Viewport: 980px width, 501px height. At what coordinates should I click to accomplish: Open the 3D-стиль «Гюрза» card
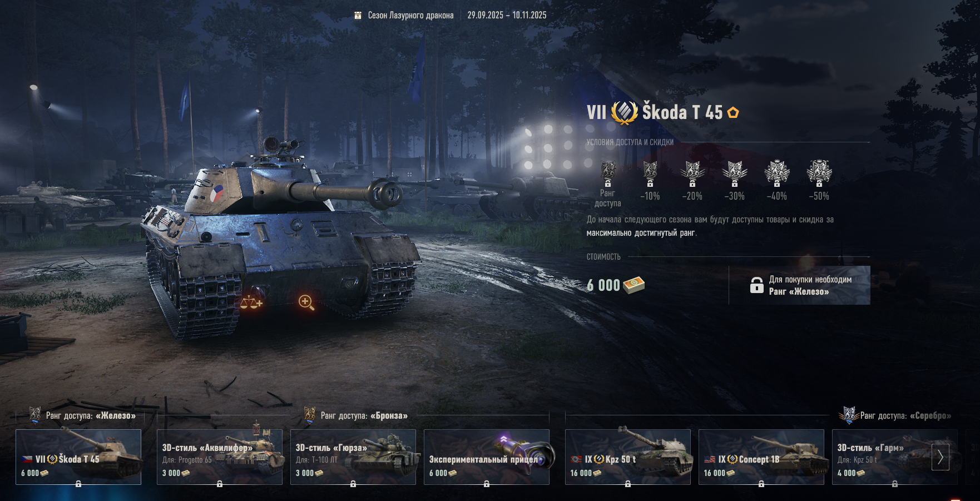(353, 457)
